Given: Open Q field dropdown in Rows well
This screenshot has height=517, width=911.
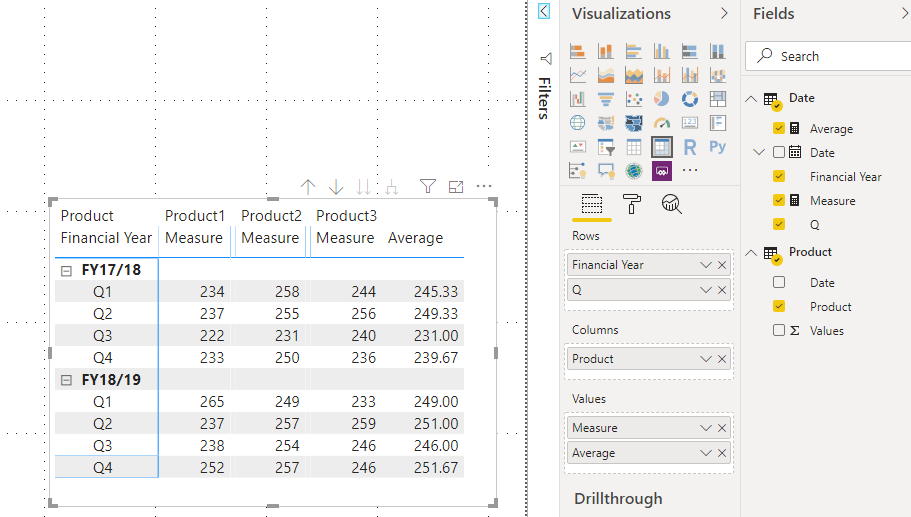Looking at the screenshot, I should [706, 290].
